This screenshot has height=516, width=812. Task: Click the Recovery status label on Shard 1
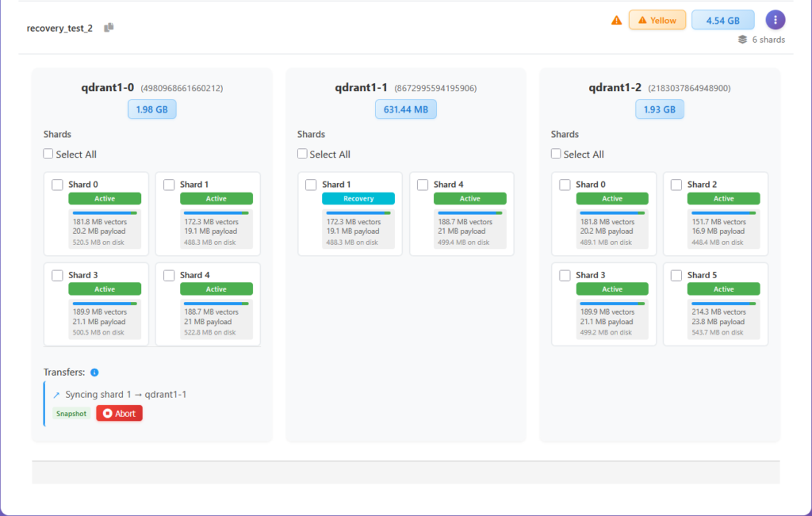point(358,199)
